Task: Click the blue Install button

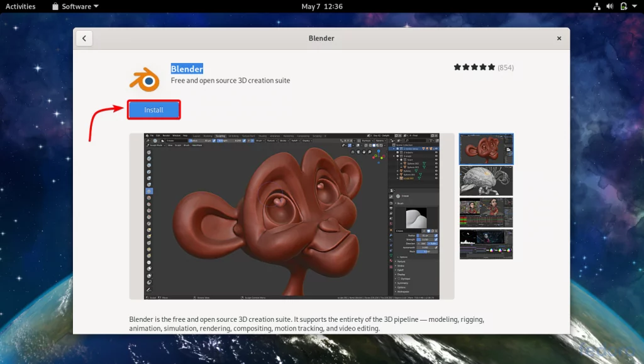Action: click(153, 110)
